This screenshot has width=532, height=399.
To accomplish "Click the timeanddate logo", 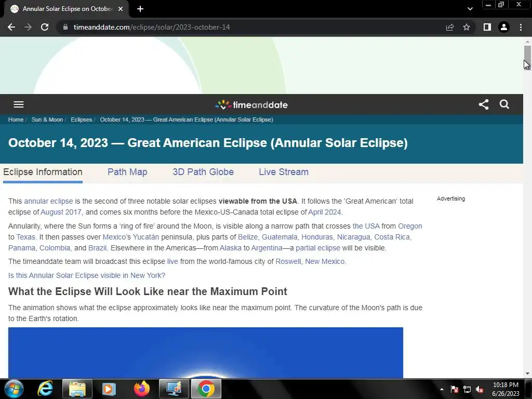I will click(x=251, y=105).
